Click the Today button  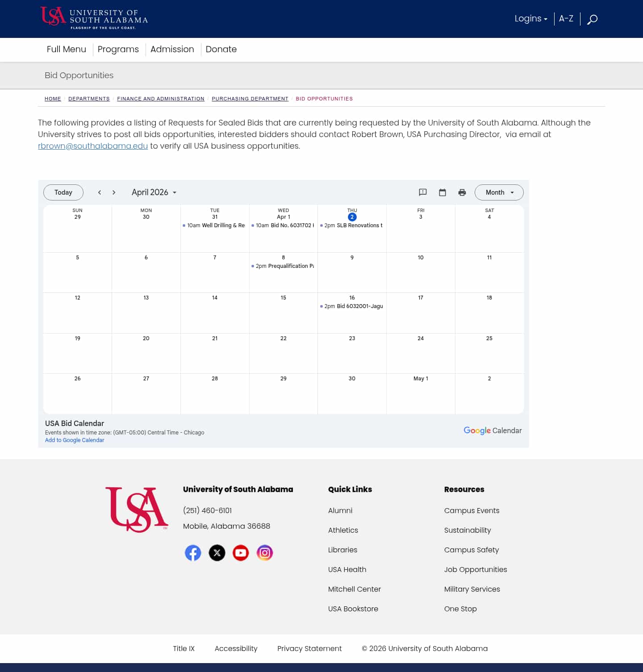click(63, 192)
